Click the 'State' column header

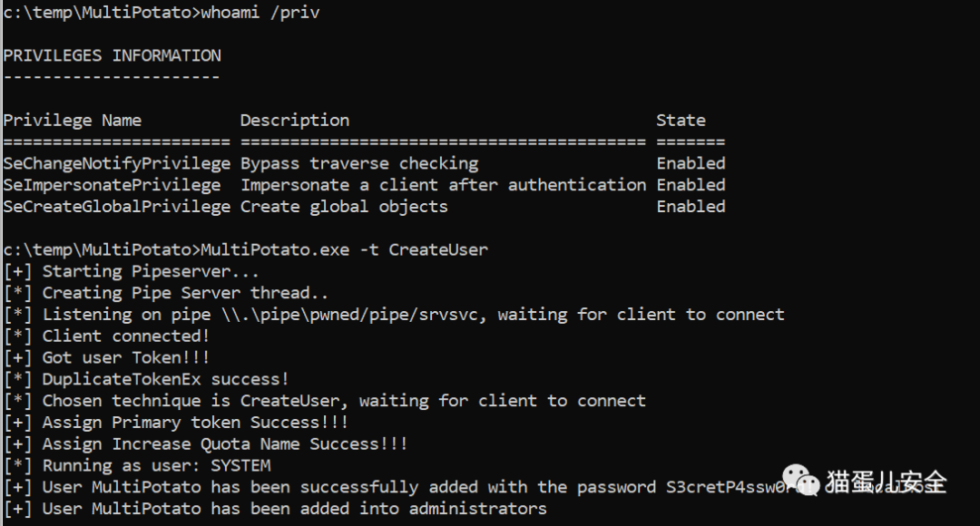click(x=681, y=120)
